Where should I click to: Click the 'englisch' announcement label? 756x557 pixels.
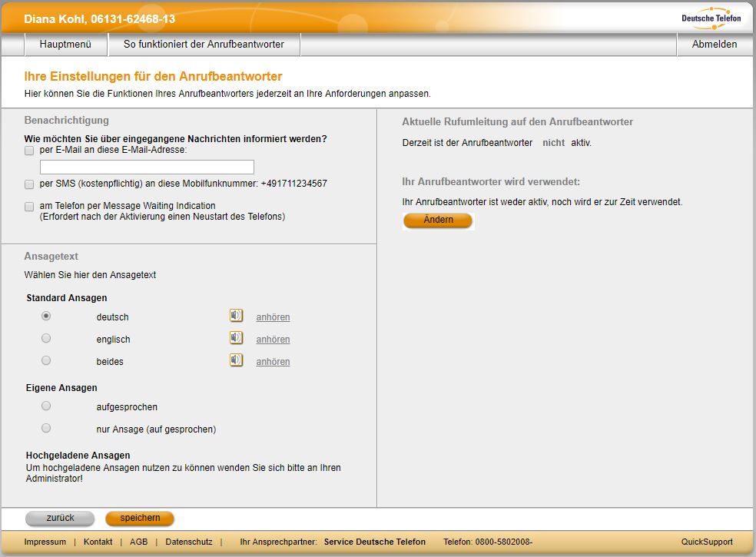coord(113,340)
